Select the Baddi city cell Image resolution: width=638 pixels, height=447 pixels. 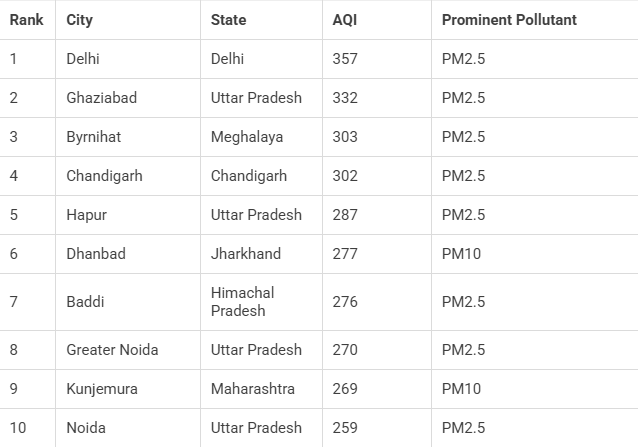[x=85, y=302]
